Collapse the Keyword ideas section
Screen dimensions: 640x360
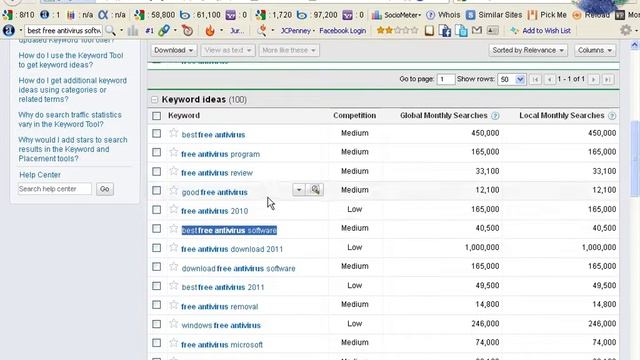[154, 100]
